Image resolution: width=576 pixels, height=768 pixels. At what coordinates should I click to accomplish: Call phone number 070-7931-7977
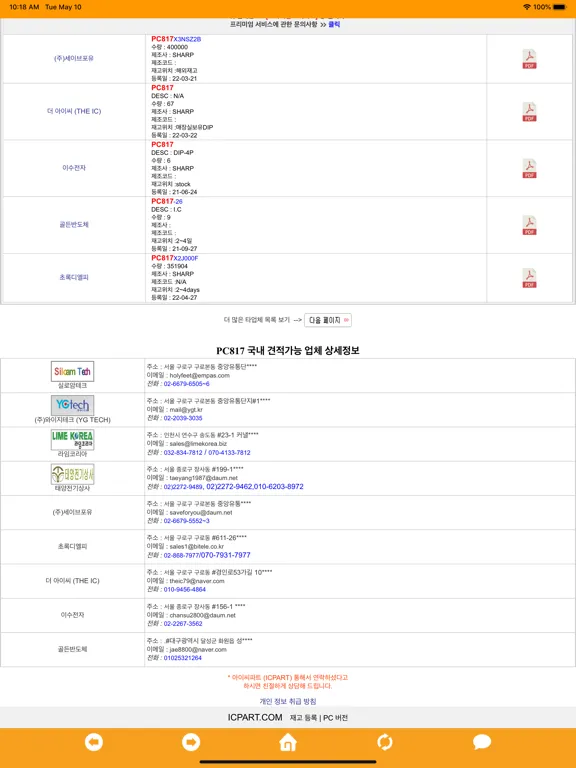pos(225,555)
